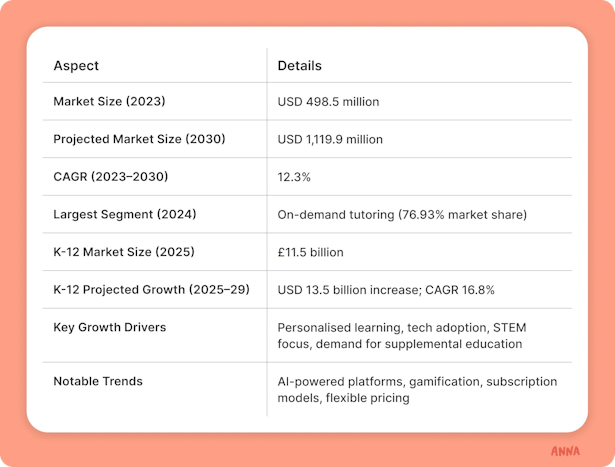The image size is (615, 467).
Task: Click the 12.3% CAGR value
Action: [x=294, y=177]
